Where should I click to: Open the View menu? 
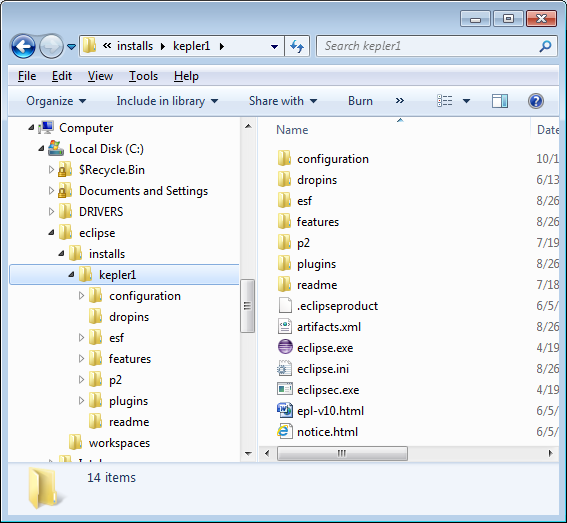click(x=100, y=76)
